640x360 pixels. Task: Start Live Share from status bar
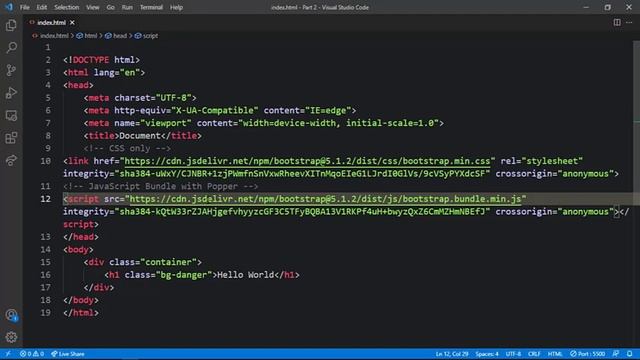[x=68, y=354]
